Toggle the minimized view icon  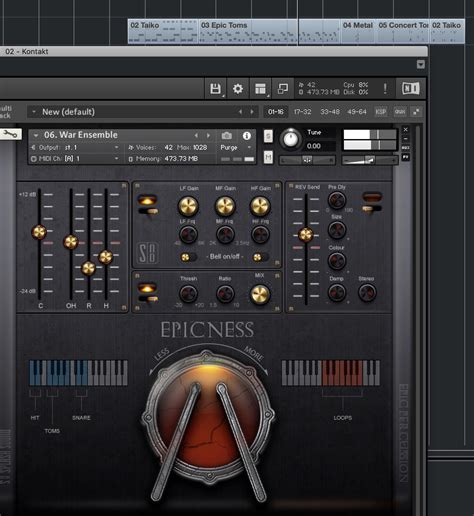tap(283, 89)
